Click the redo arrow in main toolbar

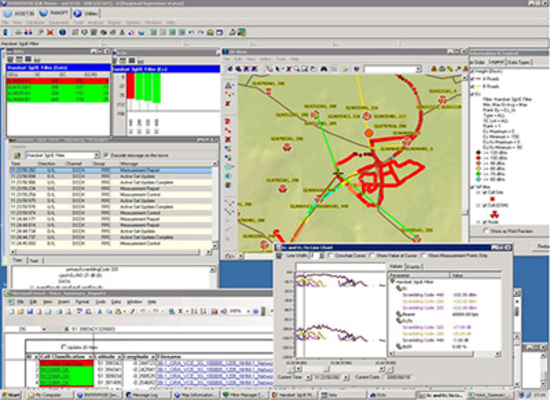[201, 33]
